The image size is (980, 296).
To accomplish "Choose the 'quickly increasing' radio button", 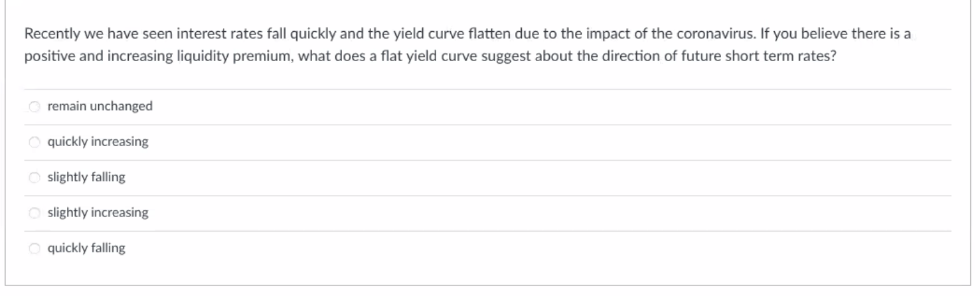I will pyautogui.click(x=35, y=142).
